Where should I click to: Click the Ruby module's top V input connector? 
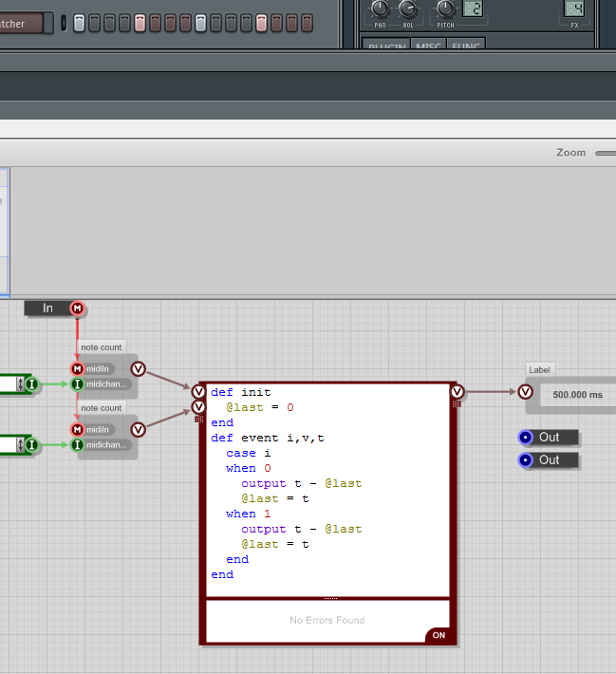(198, 391)
